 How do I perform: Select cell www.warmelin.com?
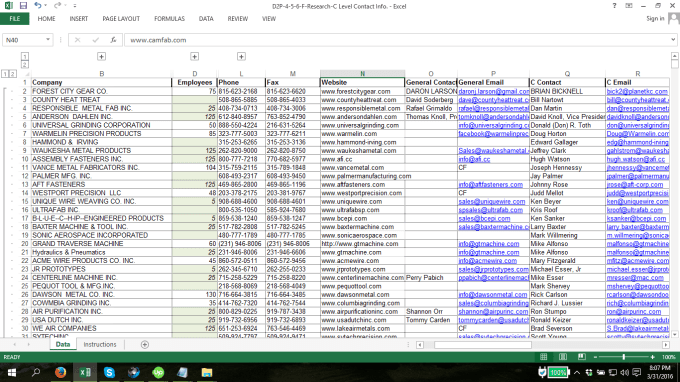pyautogui.click(x=363, y=134)
